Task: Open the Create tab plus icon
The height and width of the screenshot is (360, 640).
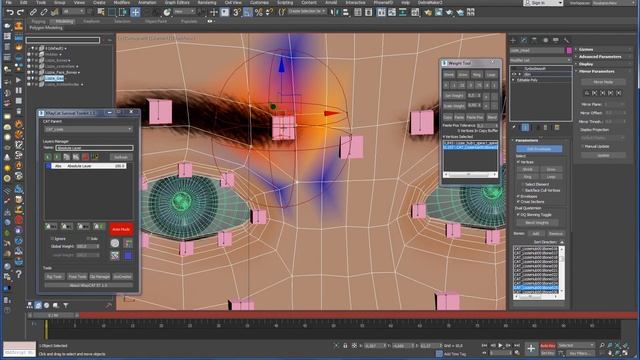Action: [x=513, y=40]
